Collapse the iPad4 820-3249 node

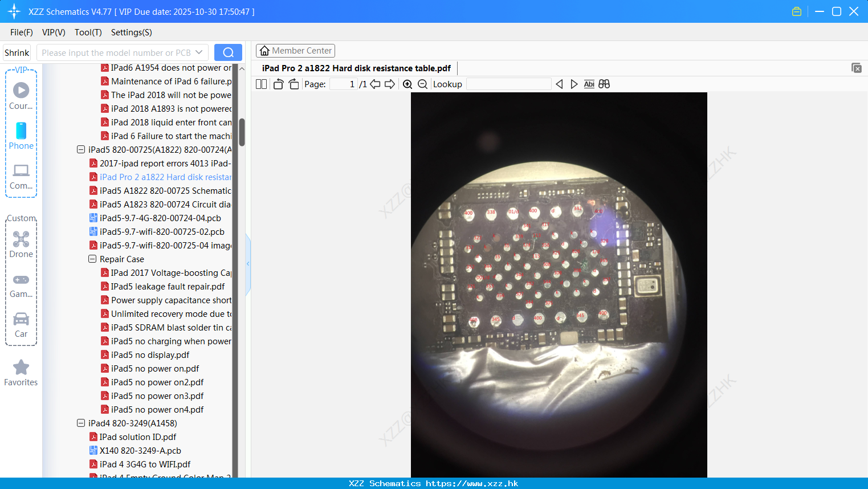81,423
